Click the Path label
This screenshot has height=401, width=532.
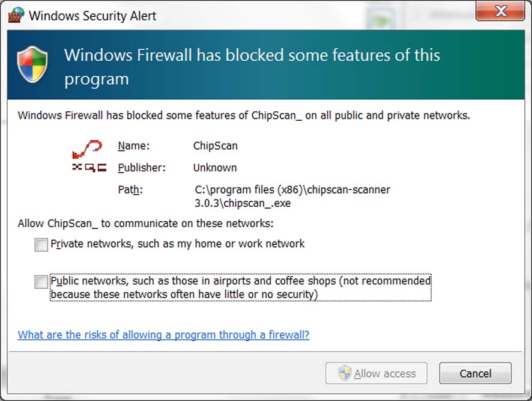point(130,189)
